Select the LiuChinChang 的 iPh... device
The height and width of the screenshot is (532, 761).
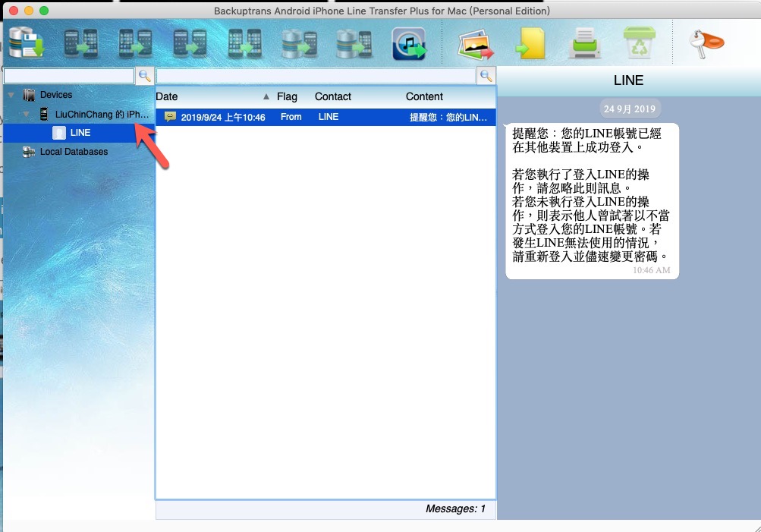pos(102,114)
